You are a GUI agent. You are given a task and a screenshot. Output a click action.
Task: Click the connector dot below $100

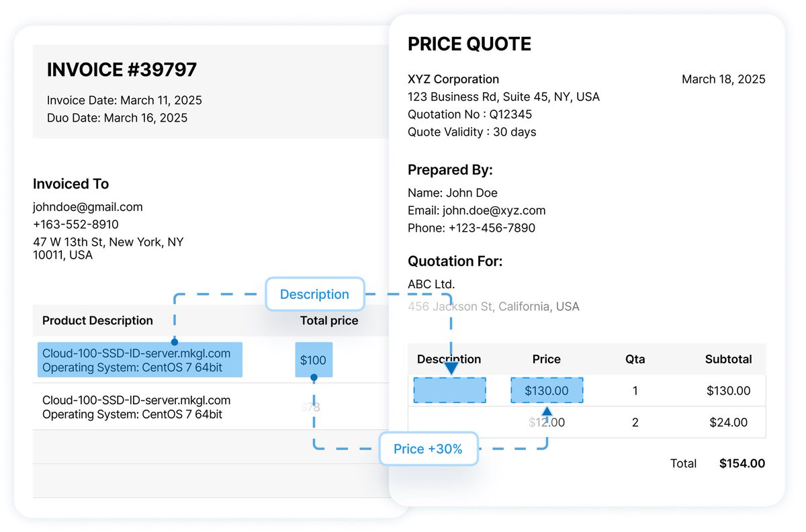coord(313,378)
